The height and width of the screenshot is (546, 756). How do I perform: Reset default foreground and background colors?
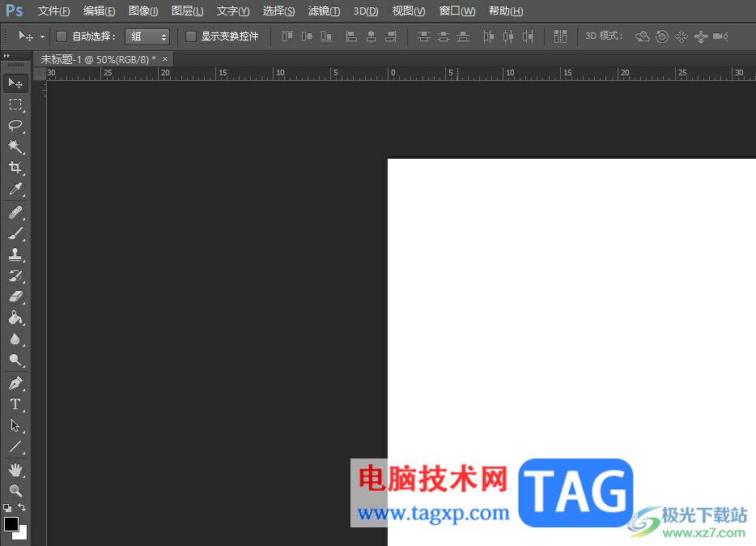point(7,507)
